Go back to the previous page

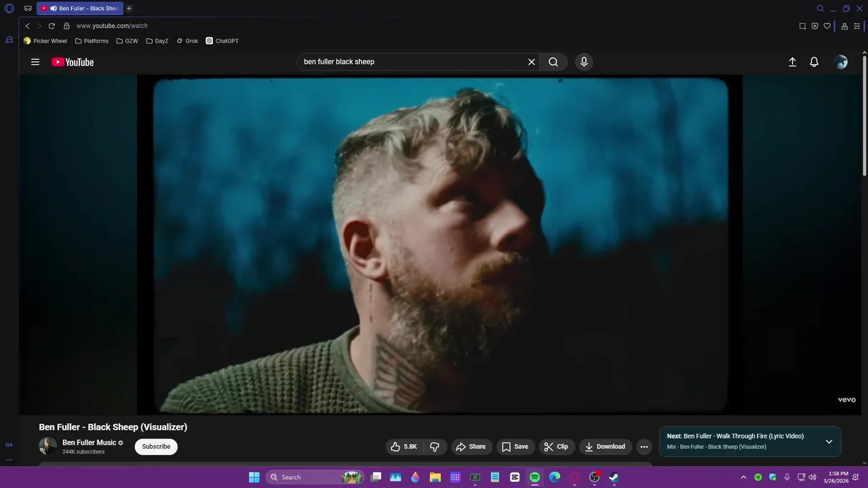[x=28, y=26]
